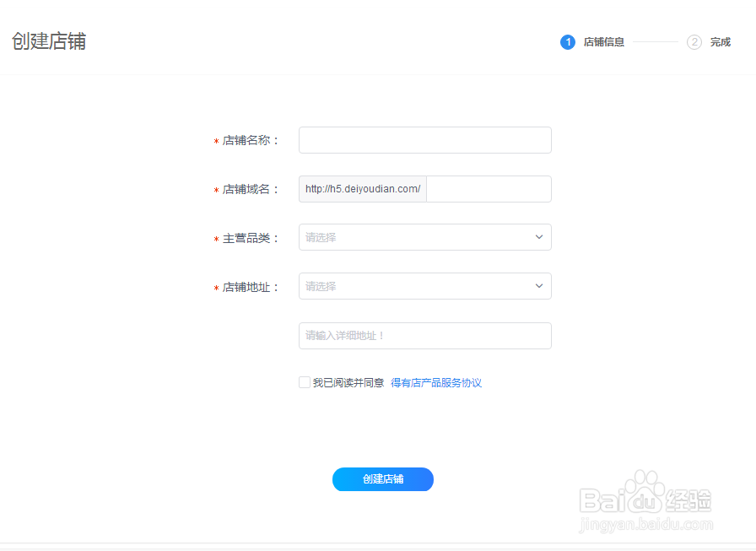756x551 pixels.
Task: Click the 店铺名称 text input field
Action: coord(424,140)
